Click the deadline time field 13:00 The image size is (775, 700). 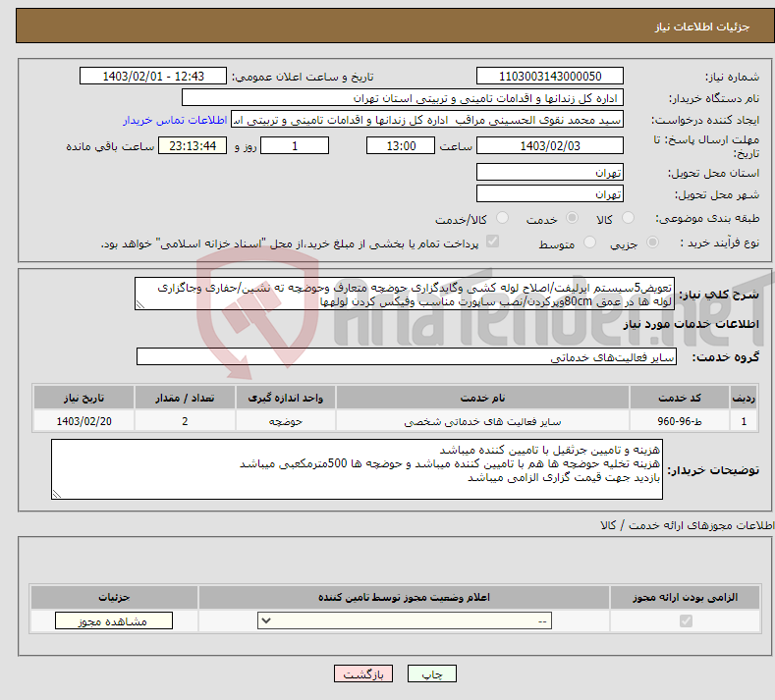[401, 145]
